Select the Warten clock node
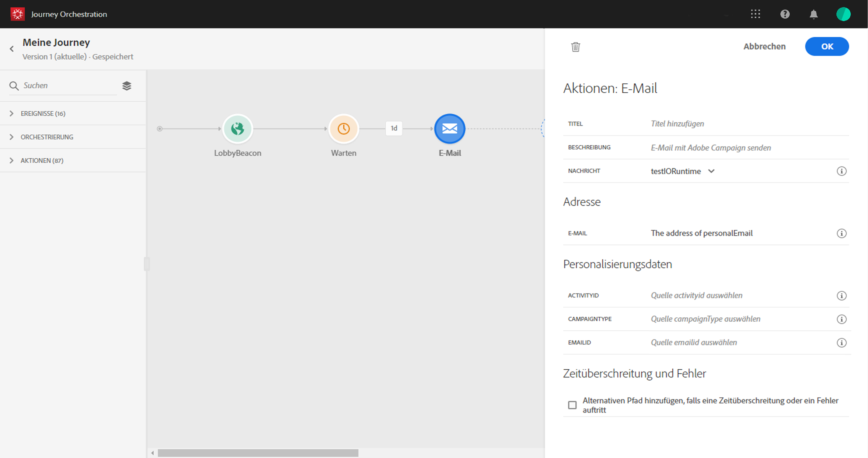 [343, 129]
